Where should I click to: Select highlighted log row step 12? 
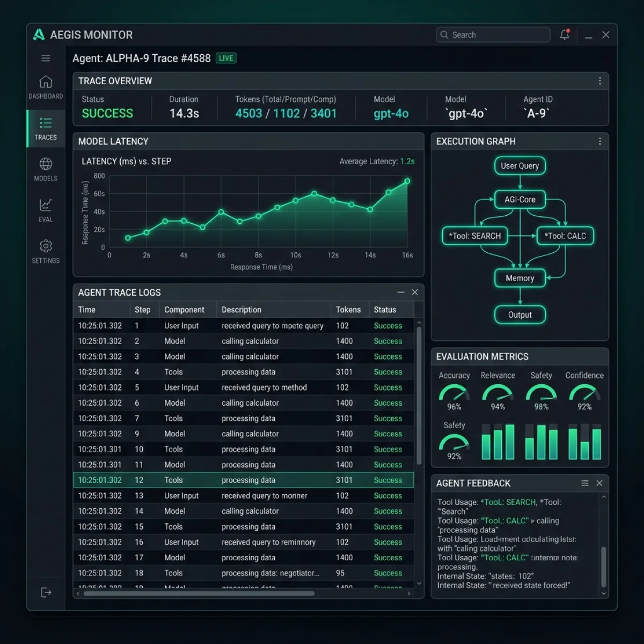pos(244,480)
